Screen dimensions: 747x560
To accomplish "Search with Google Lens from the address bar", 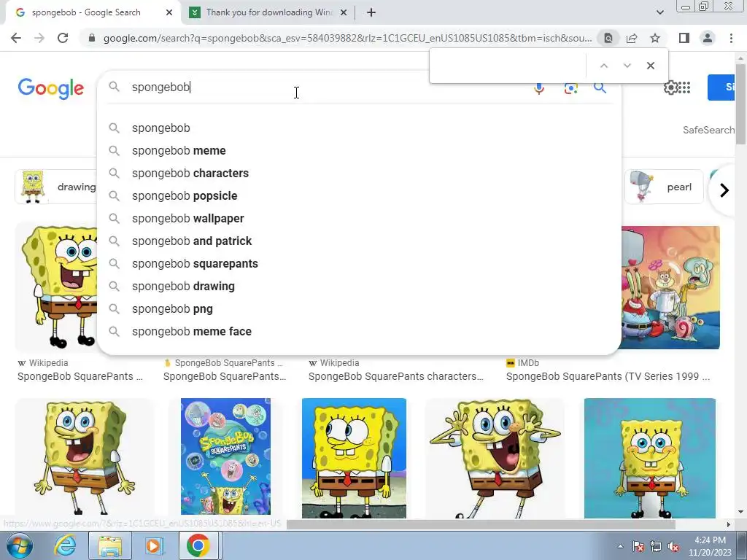I will pos(608,38).
